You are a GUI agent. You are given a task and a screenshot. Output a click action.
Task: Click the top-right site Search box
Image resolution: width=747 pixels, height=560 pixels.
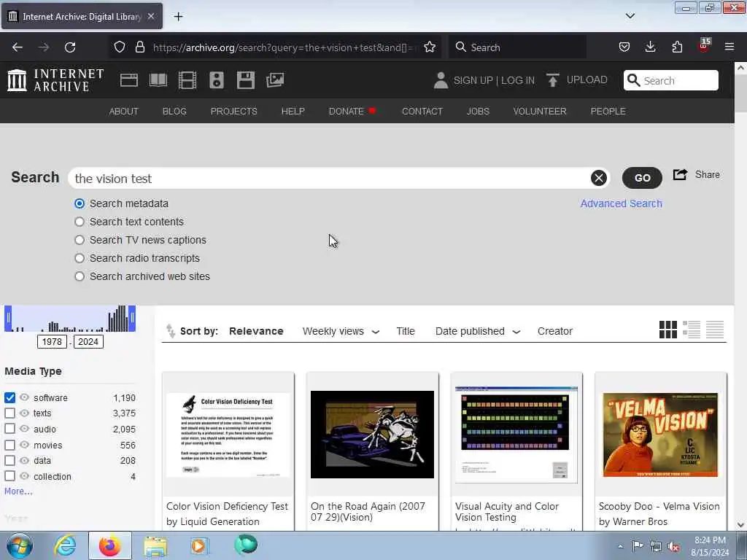point(671,80)
